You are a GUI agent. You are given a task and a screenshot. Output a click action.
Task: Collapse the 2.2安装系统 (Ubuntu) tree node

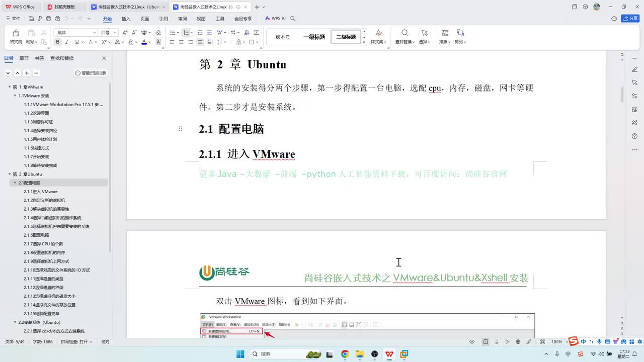[x=15, y=322]
